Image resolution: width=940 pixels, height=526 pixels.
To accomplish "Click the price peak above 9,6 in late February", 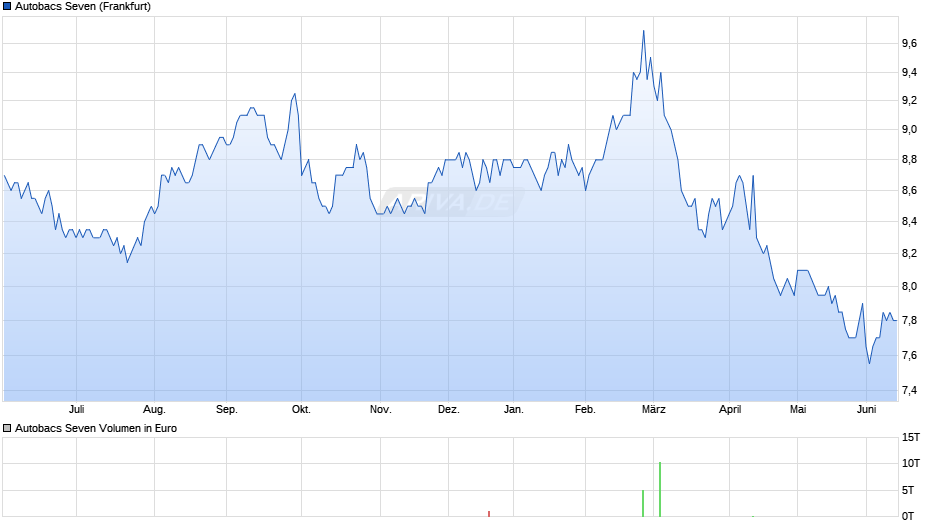I will [x=644, y=31].
